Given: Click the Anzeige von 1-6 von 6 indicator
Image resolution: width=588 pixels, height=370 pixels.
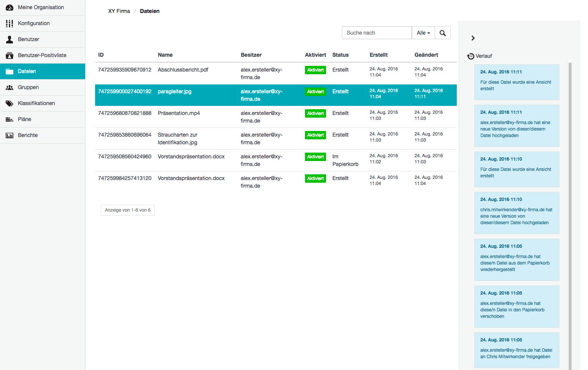Looking at the screenshot, I should pyautogui.click(x=128, y=210).
